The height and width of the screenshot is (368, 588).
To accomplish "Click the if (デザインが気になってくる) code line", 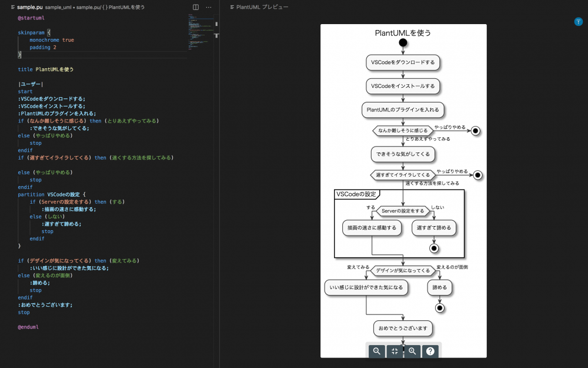I will tap(78, 261).
